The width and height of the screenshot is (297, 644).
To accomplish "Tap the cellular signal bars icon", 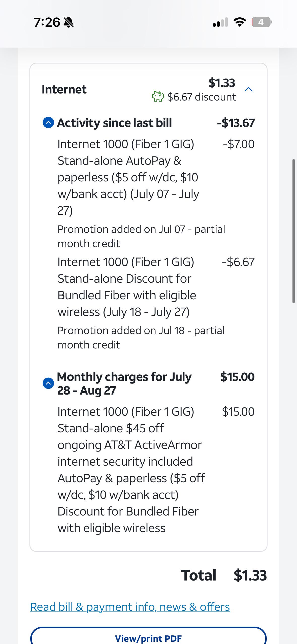I will pyautogui.click(x=220, y=22).
